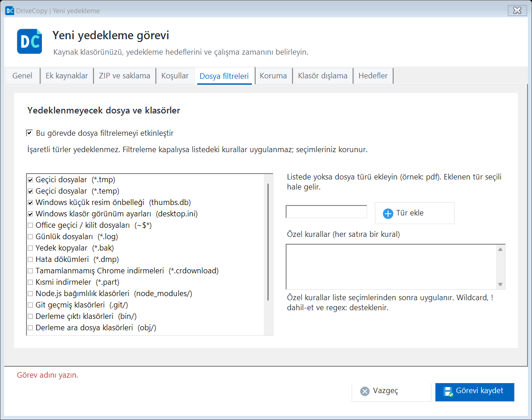Close the Yeni yedekleme window

click(517, 10)
